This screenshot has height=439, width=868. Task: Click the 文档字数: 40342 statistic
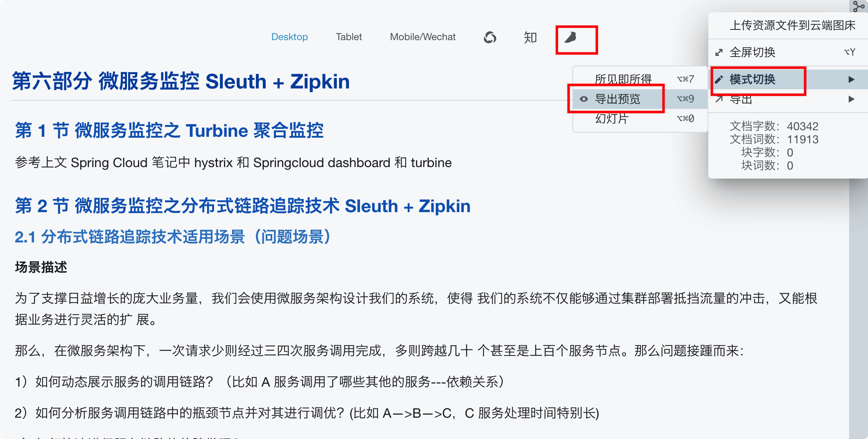point(774,126)
